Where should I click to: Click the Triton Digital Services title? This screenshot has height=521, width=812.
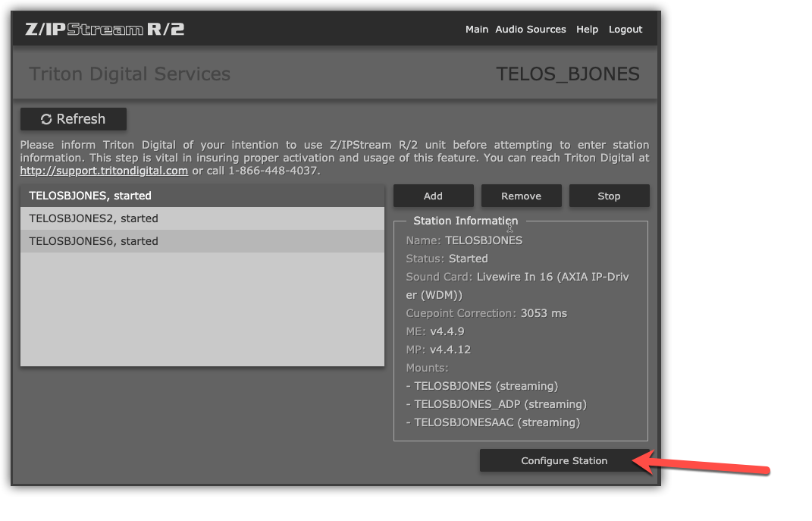(130, 74)
